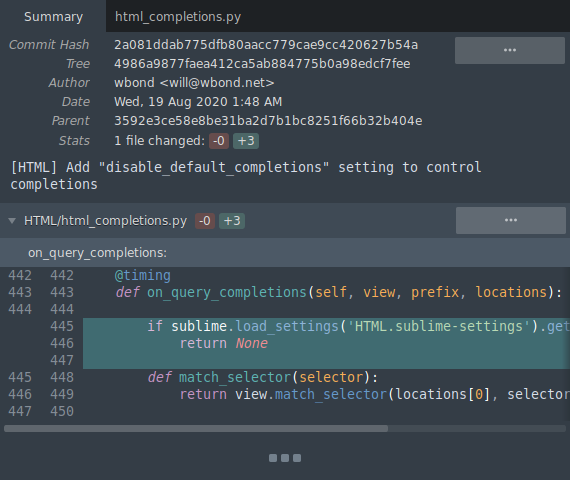
Task: Click the commit hash 2a081ddab775 value
Action: click(266, 45)
